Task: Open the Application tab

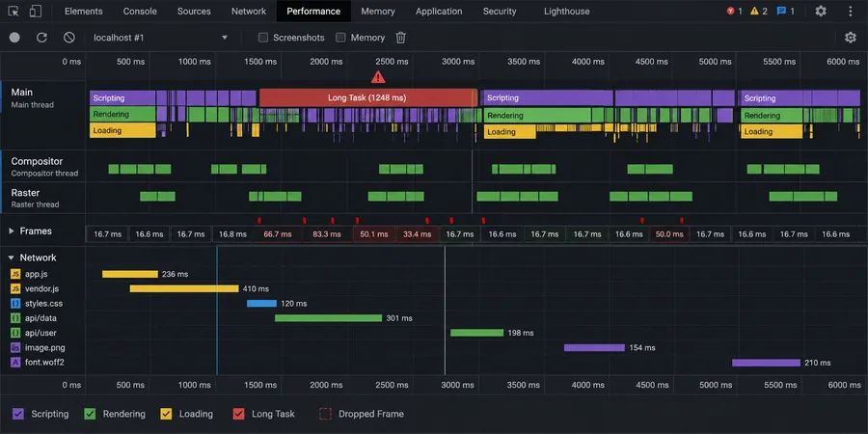Action: [x=439, y=11]
